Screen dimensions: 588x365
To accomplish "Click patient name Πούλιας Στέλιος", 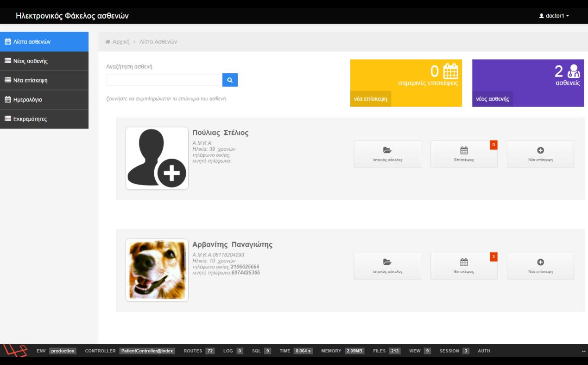I will point(221,133).
